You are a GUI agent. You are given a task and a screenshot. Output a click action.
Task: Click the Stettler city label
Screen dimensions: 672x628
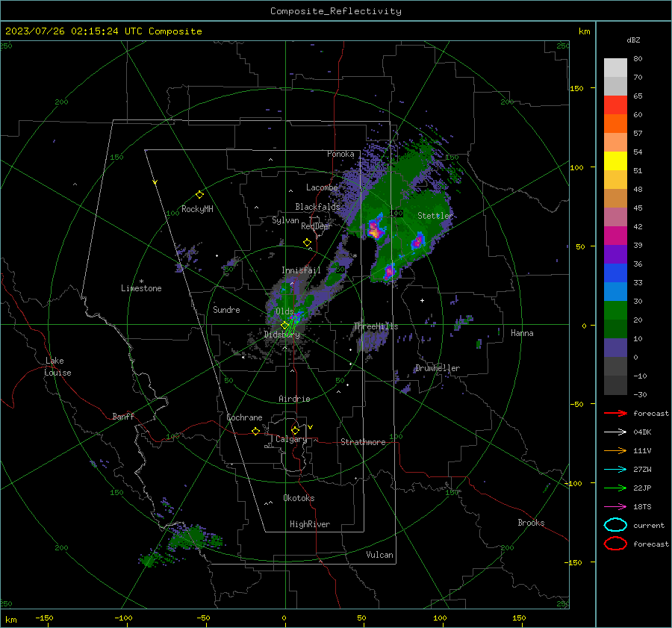[435, 216]
